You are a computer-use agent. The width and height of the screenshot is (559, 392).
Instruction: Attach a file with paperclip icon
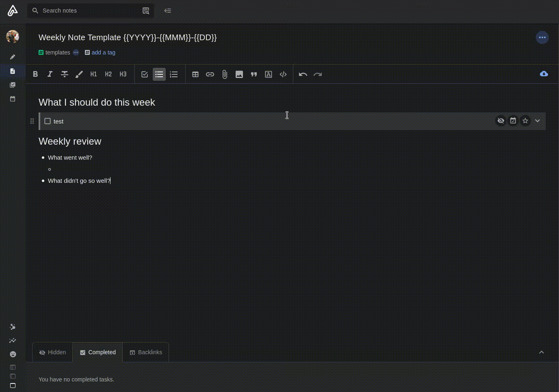click(225, 74)
